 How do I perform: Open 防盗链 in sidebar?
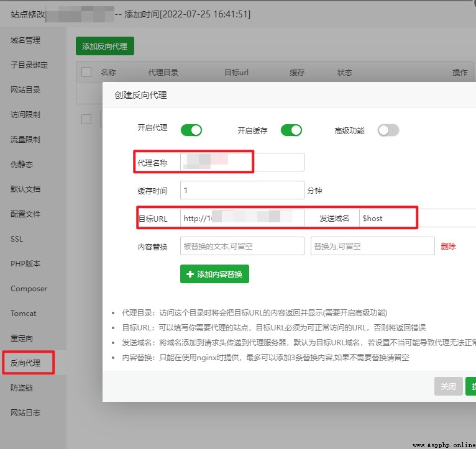22,388
